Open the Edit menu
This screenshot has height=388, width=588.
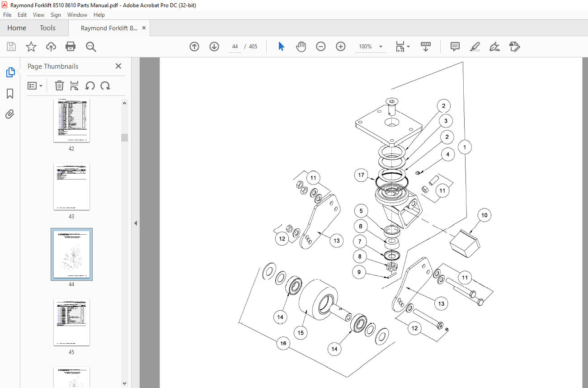tap(22, 15)
